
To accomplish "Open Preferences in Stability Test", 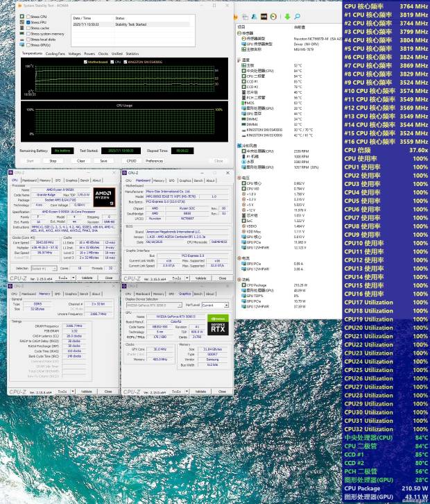I will (155, 161).
